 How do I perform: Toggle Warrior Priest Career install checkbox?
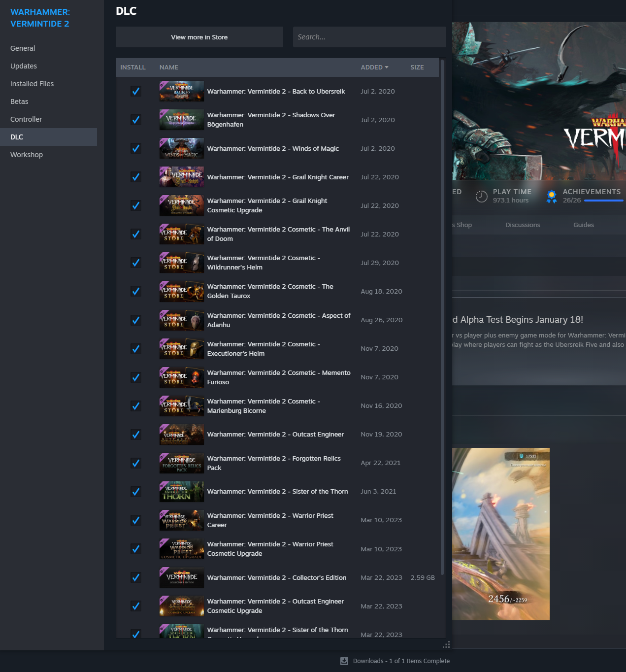pyautogui.click(x=136, y=520)
